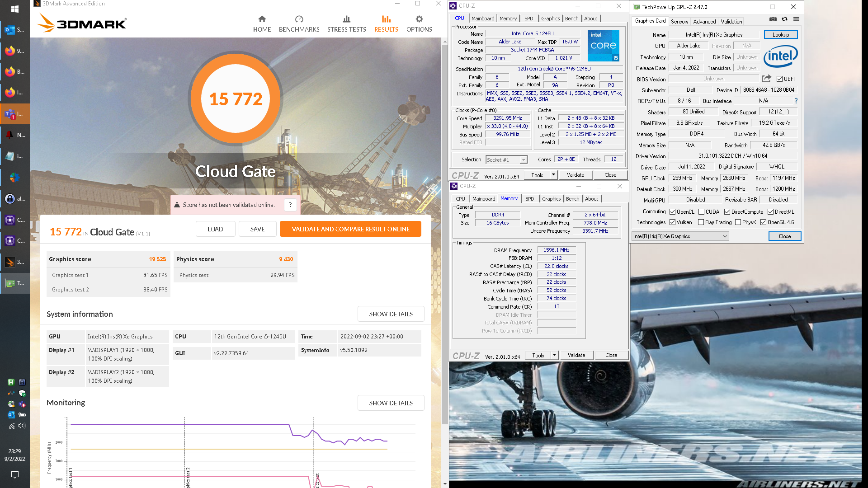
Task: Click the SAVE button in 3DMark
Action: (x=257, y=229)
